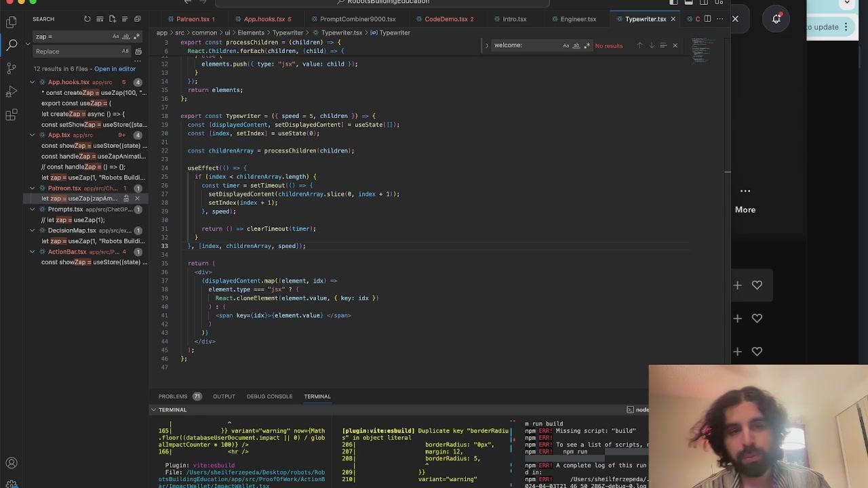Click Replace All icon beside Replace field
The height and width of the screenshot is (488, 868).
tap(138, 52)
